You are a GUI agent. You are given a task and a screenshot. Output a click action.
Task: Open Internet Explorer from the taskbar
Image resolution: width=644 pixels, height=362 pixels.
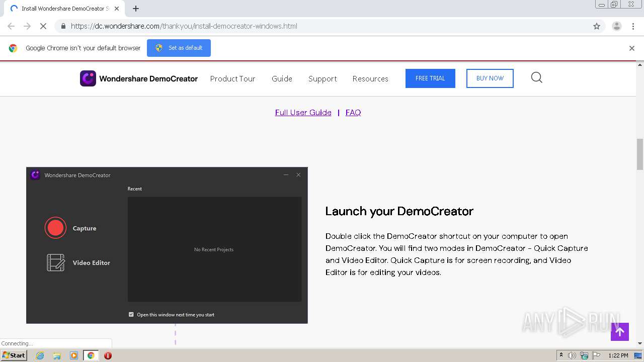click(x=40, y=355)
